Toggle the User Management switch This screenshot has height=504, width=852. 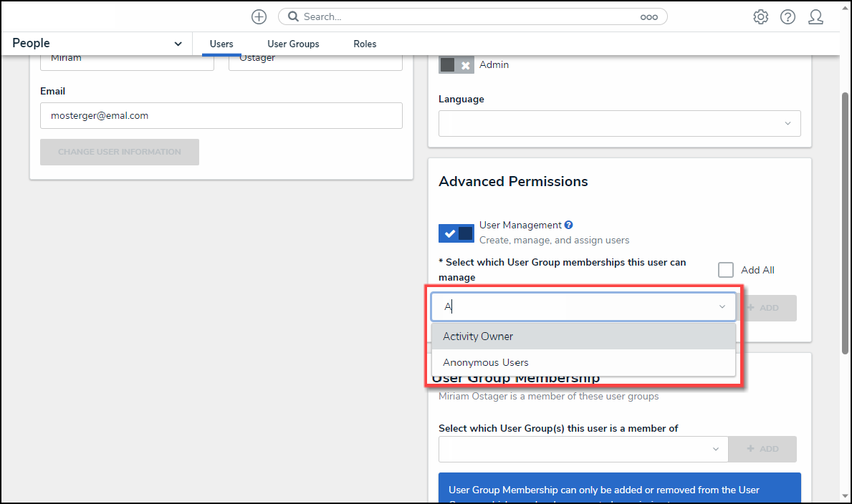coord(456,233)
